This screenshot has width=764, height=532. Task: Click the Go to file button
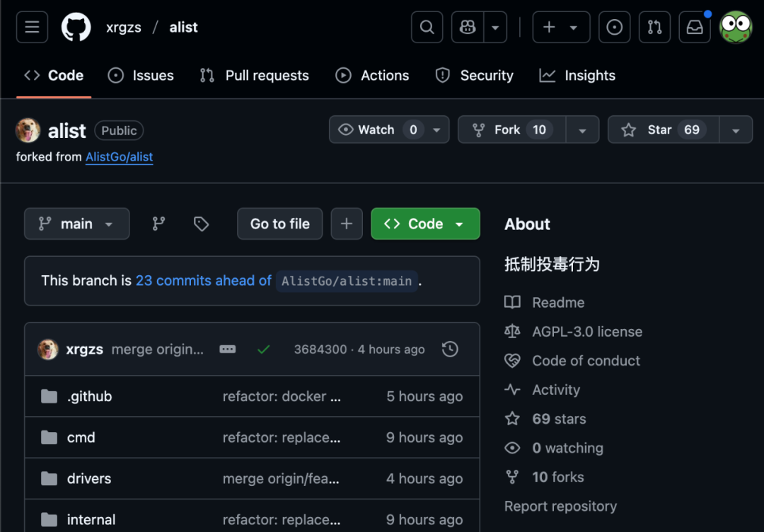pyautogui.click(x=279, y=224)
